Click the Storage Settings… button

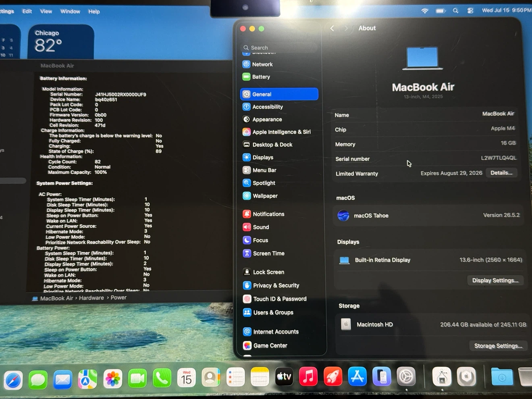click(498, 346)
